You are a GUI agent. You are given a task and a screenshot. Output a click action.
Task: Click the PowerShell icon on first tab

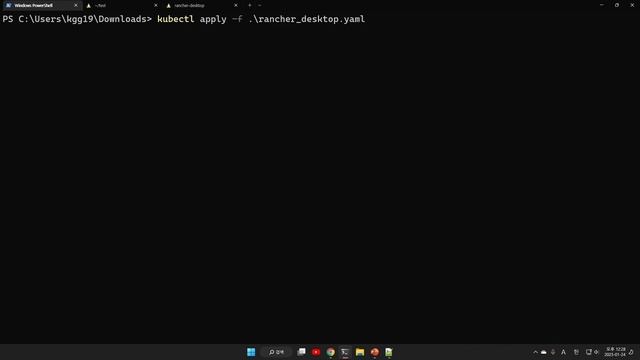8,5
